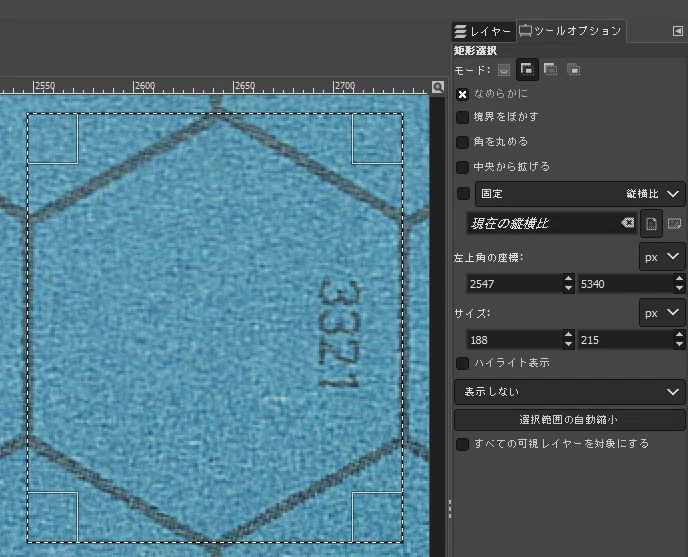The height and width of the screenshot is (557, 688).
Task: Click the 矩形選択 tool title text
Action: [x=475, y=50]
